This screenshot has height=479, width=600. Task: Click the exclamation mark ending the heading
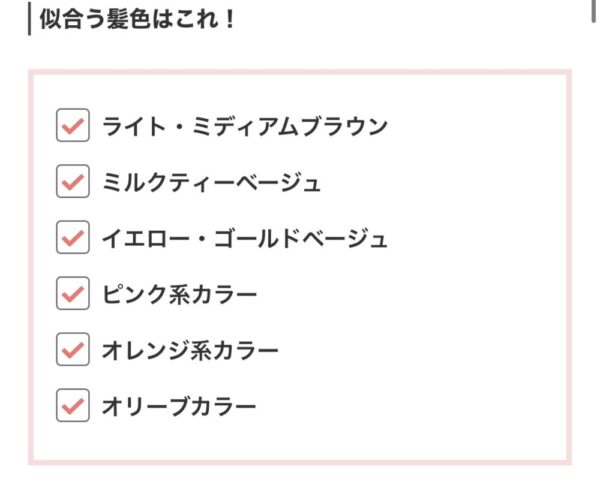[x=230, y=19]
